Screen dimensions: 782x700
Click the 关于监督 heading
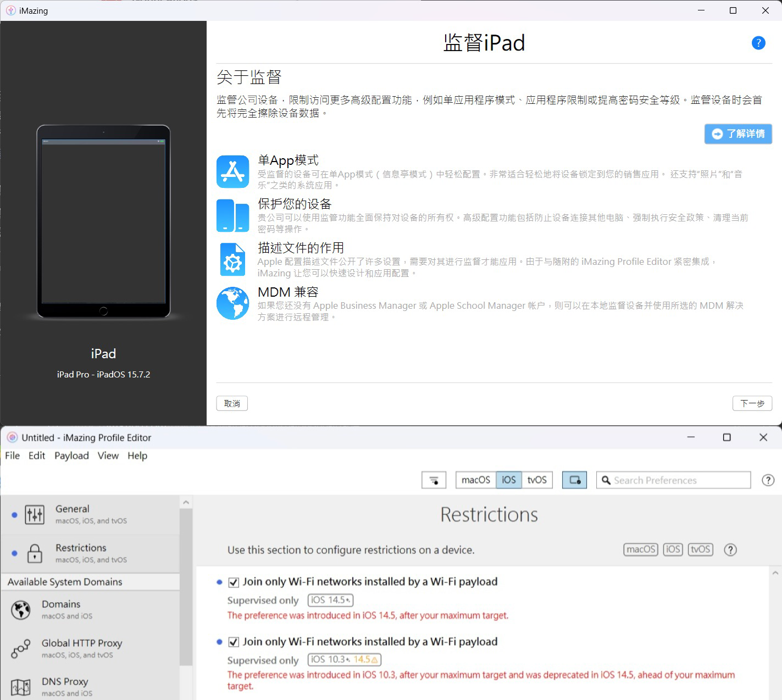coord(249,77)
